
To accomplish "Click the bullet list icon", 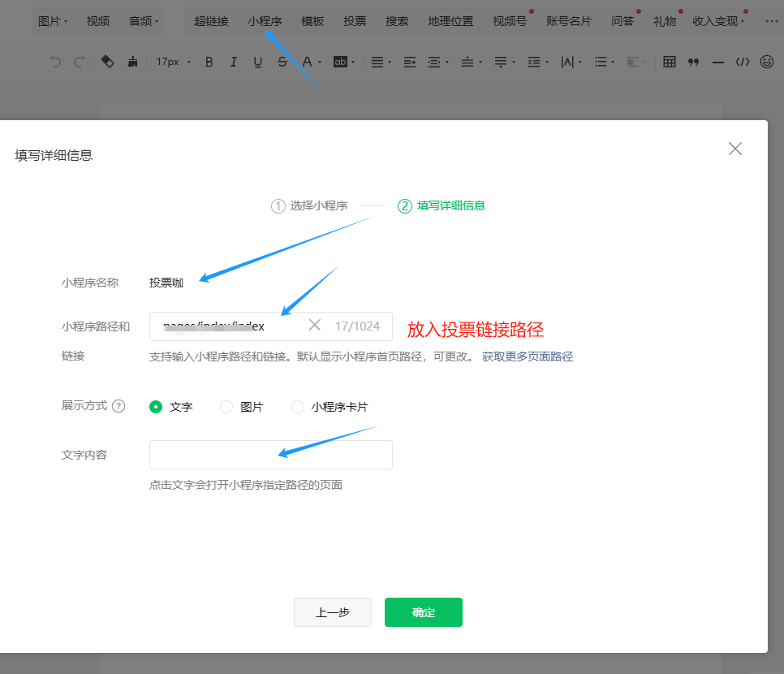I will [x=601, y=62].
